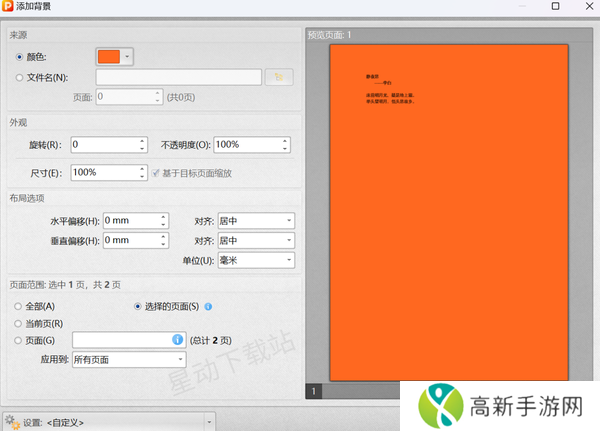Increase the 尺寸 size stepper
Viewport: 600px width, 431px height.
pyautogui.click(x=142, y=169)
